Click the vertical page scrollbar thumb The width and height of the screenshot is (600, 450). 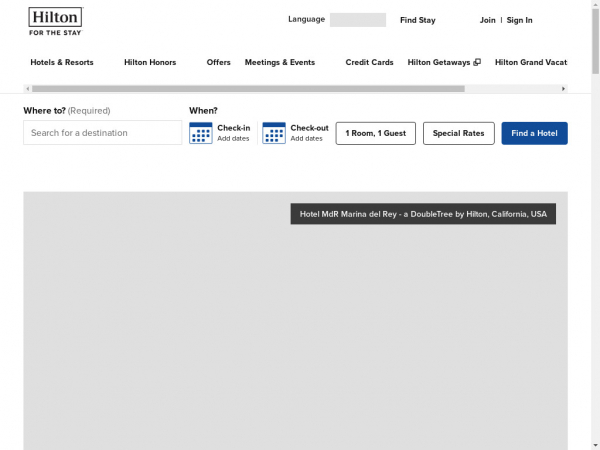[x=595, y=41]
